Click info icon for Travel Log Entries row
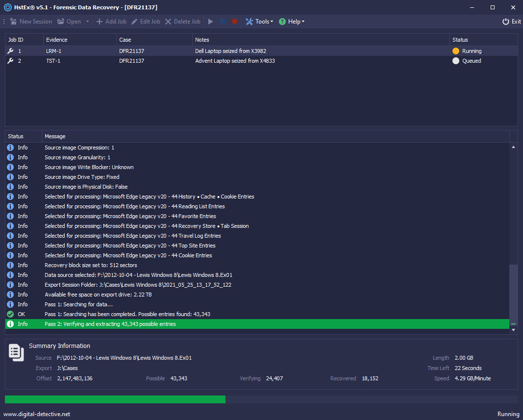 10,236
